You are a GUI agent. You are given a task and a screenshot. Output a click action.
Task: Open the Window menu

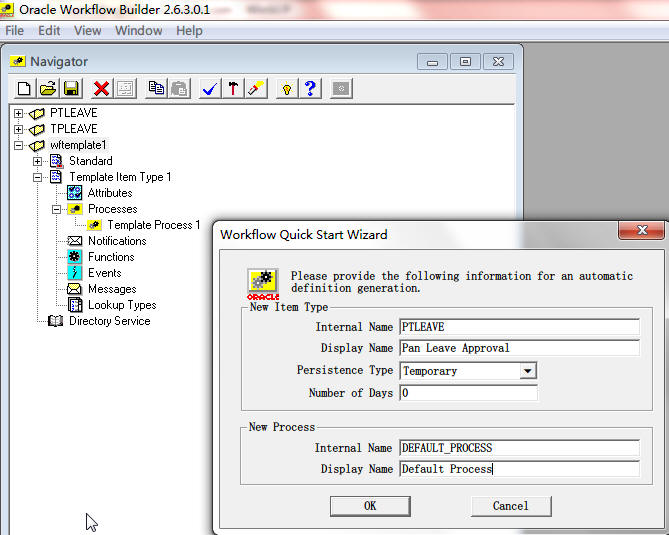[139, 31]
